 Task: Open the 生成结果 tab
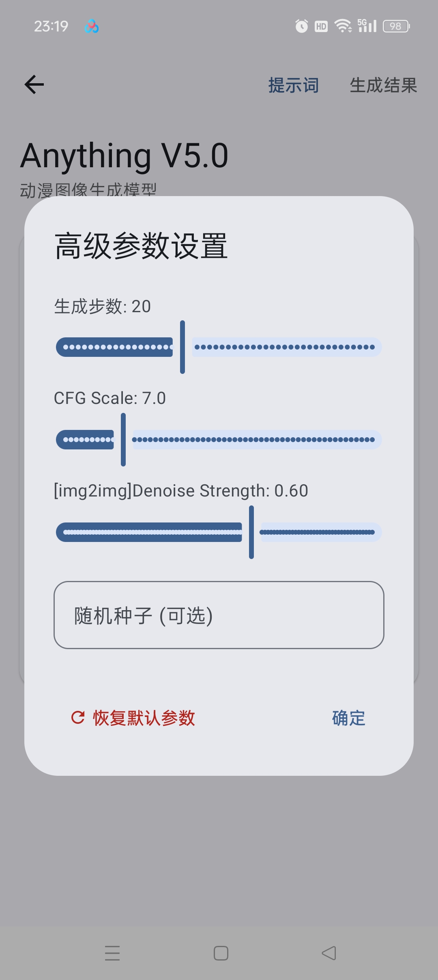coord(383,85)
